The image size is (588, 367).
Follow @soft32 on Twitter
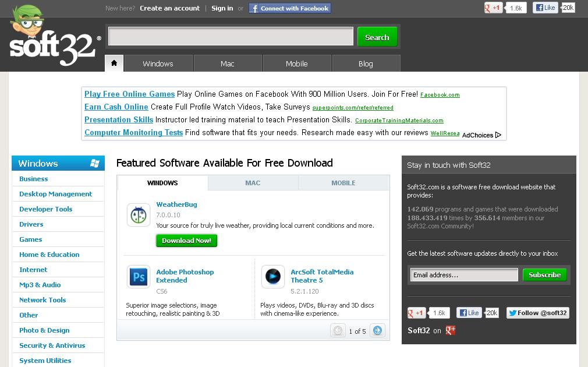[538, 313]
